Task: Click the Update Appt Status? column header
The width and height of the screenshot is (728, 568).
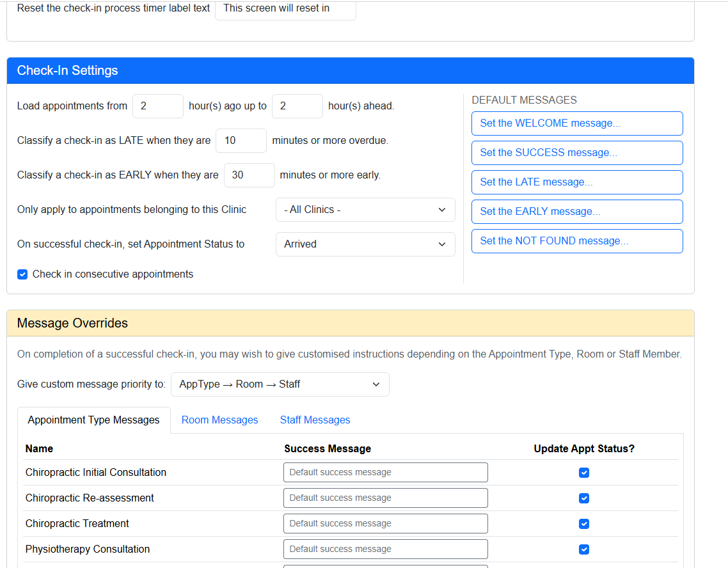Action: tap(584, 449)
